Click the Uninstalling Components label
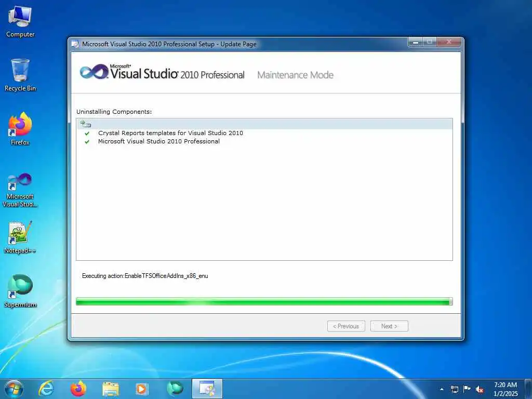Viewport: 532px width, 399px height. 114,112
